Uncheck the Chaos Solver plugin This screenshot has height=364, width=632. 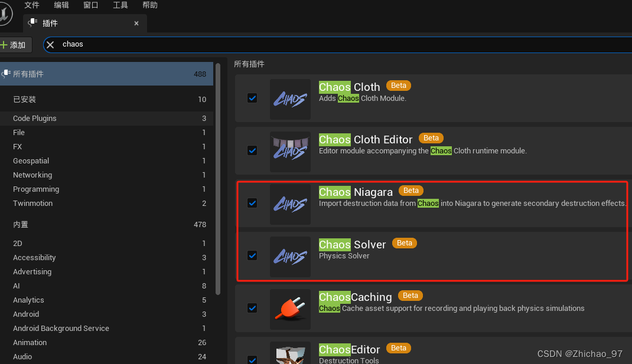(252, 255)
